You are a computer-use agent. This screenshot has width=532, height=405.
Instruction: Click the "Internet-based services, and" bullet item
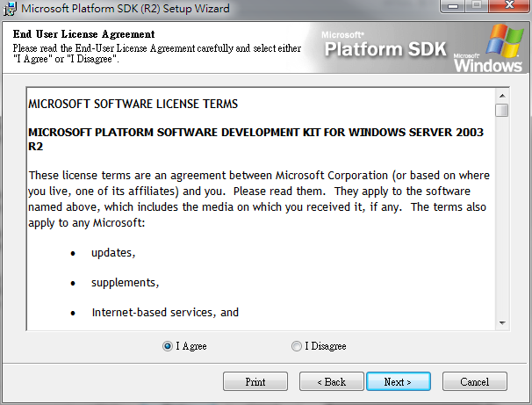[165, 313]
